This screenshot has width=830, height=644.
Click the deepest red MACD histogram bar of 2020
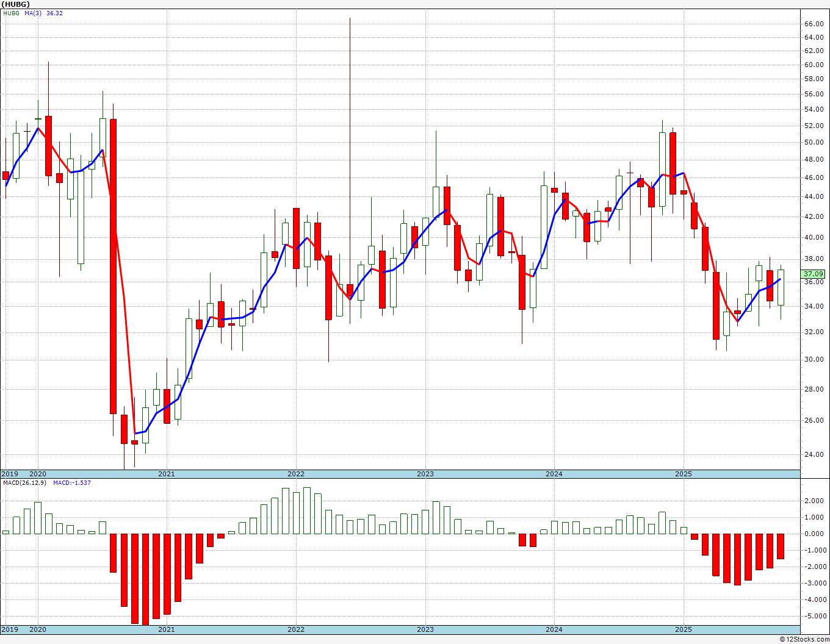[145, 579]
